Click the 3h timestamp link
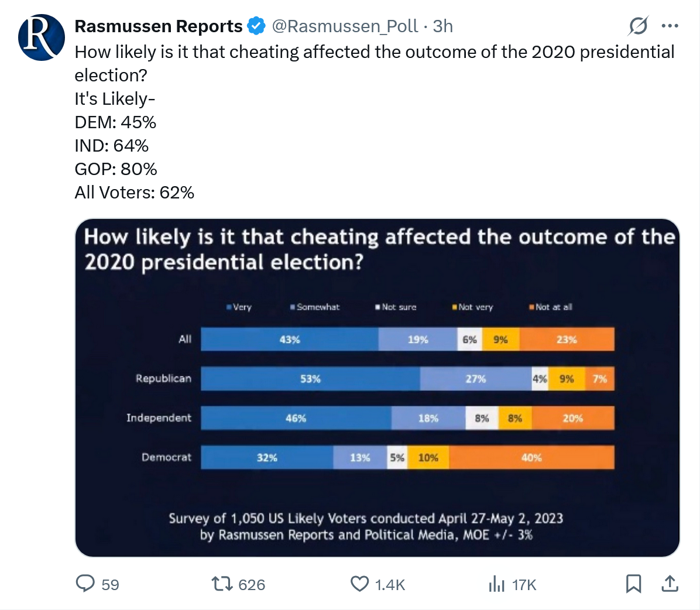 click(x=443, y=26)
